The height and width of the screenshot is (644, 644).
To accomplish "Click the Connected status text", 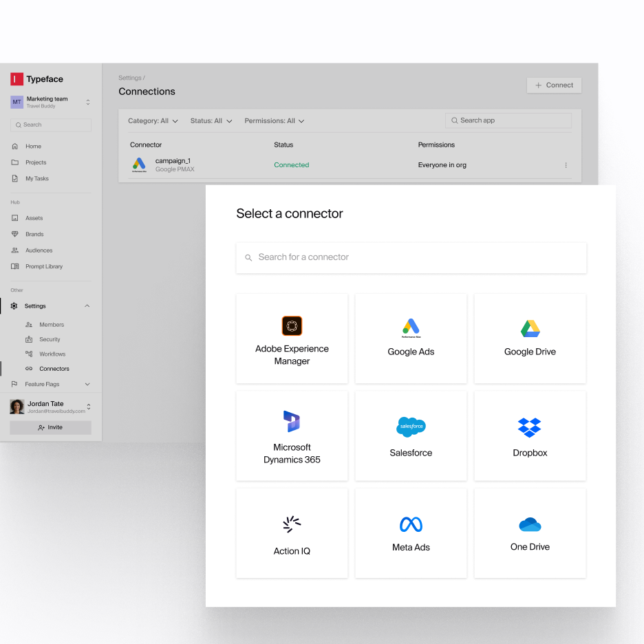I will click(x=292, y=164).
